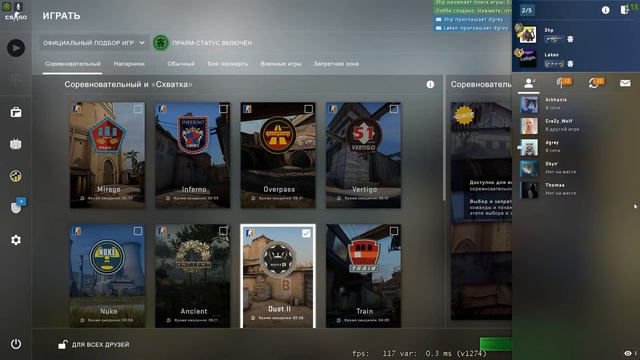Select friend CraZy_Wolf in friends list
The width and height of the screenshot is (640, 360).
point(576,126)
